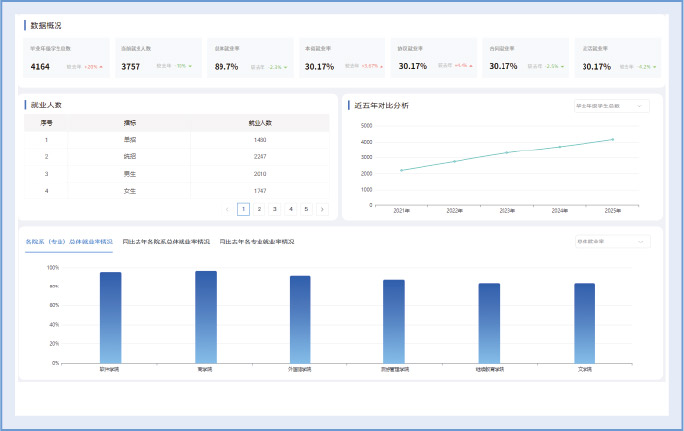Viewport: 684px width, 431px height.
Task: Click the line chart point for 2021年
Action: tap(401, 170)
